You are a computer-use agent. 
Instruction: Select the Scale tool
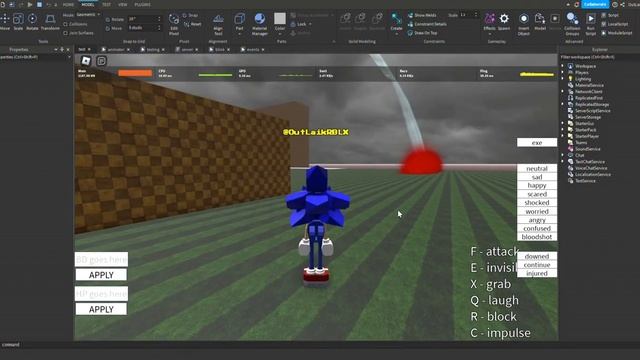click(x=18, y=21)
